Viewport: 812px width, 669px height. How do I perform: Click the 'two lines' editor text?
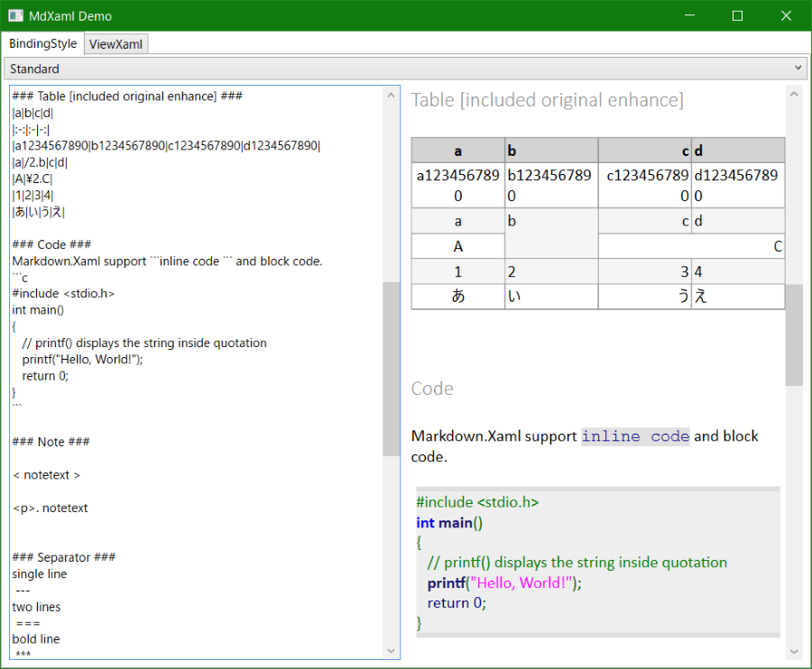tap(36, 607)
